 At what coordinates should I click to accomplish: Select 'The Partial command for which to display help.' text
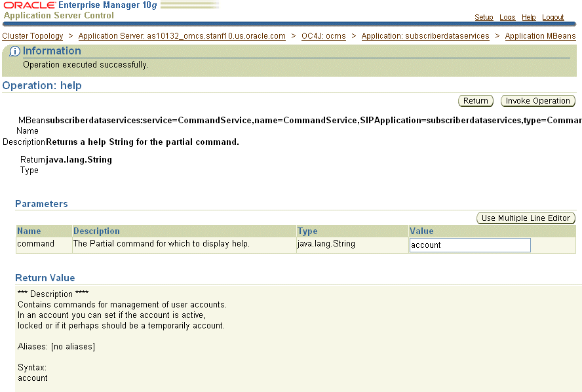coord(161,243)
